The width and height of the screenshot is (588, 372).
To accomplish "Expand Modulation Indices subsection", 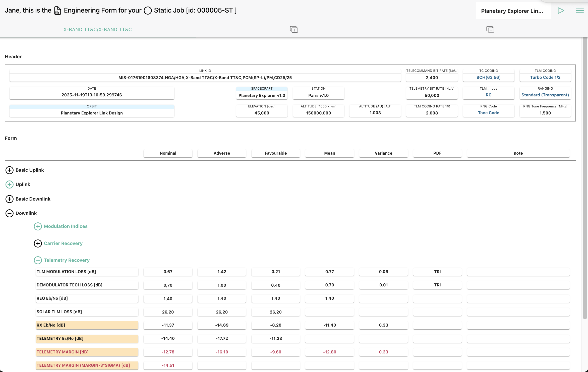I will coord(38,226).
